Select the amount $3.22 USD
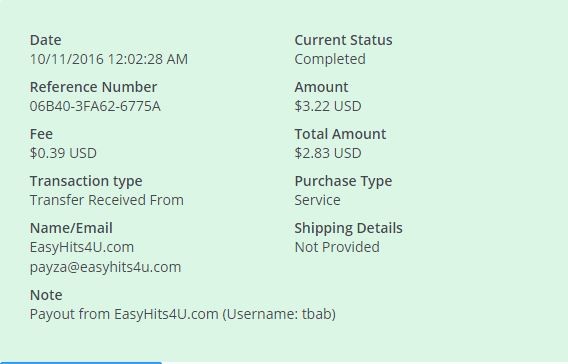 (328, 106)
